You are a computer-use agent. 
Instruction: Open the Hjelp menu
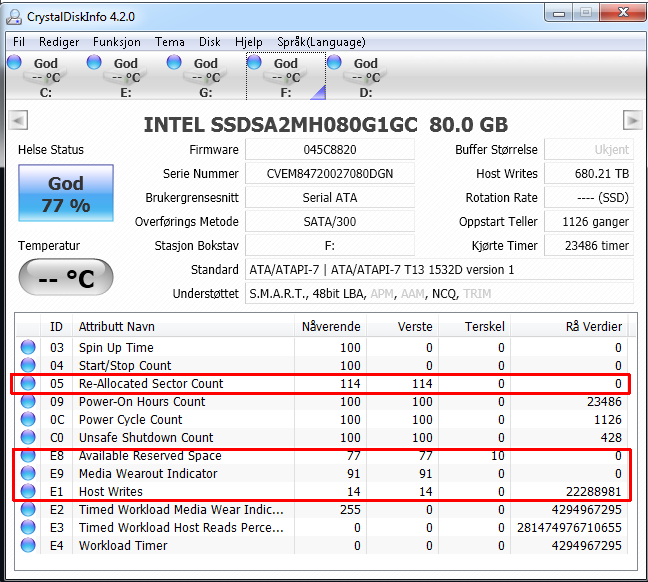(x=248, y=42)
